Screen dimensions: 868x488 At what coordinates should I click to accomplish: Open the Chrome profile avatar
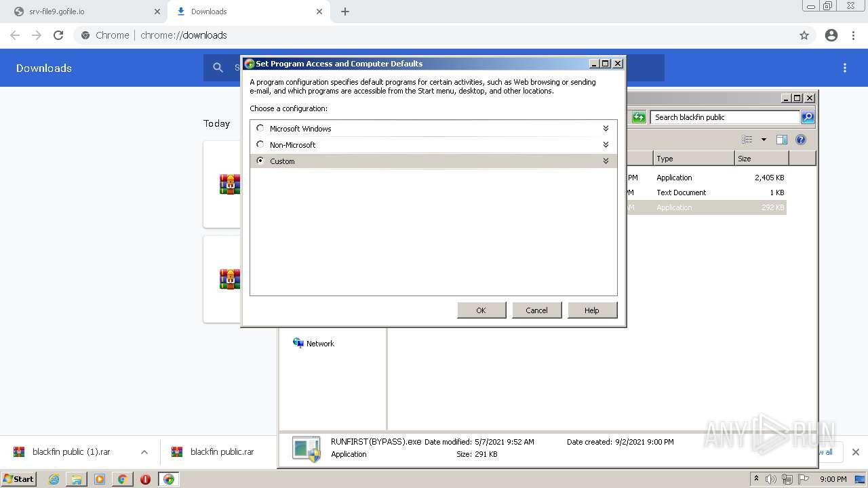click(831, 35)
